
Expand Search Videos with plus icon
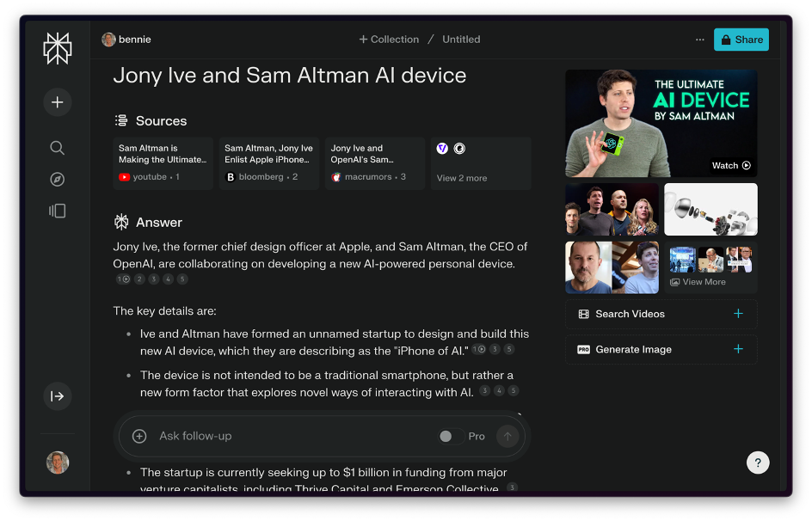[x=738, y=314]
